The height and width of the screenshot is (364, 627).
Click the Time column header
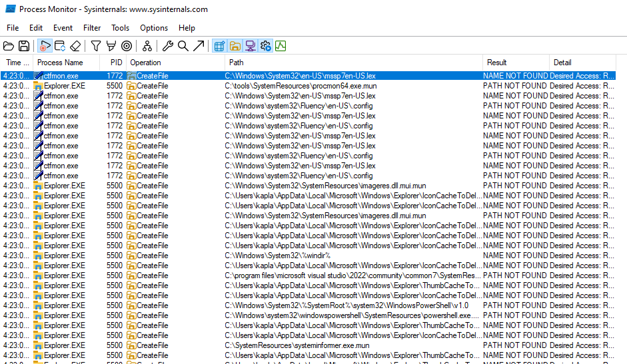[x=17, y=63]
